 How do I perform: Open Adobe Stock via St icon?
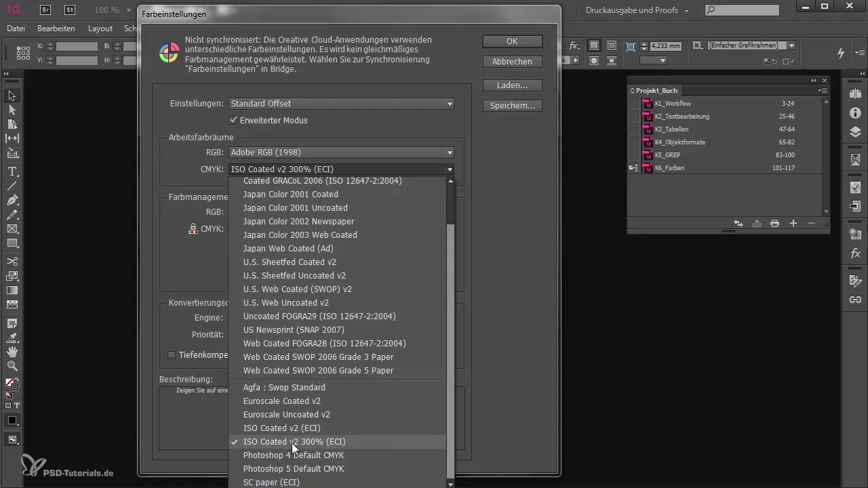[x=70, y=9]
